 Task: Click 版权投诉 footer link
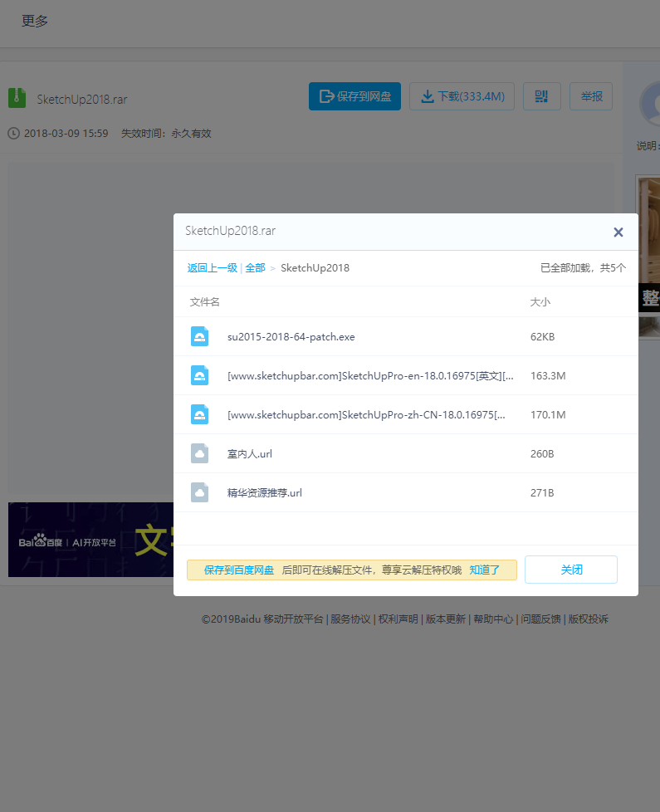coord(588,619)
